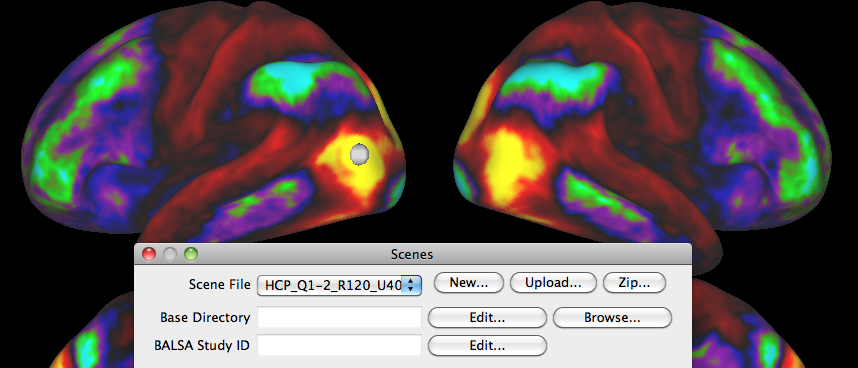
Task: Click the BALSA Study ID text field
Action: pos(339,345)
